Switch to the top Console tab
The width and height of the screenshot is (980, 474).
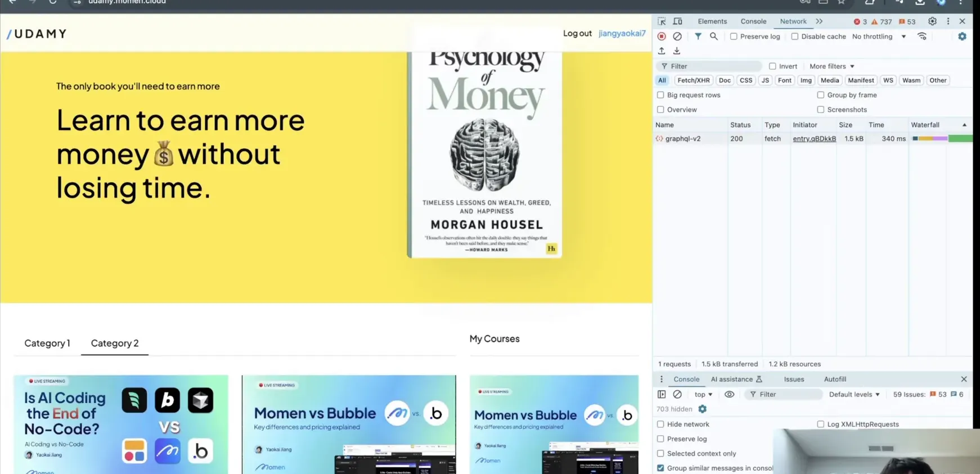[753, 21]
